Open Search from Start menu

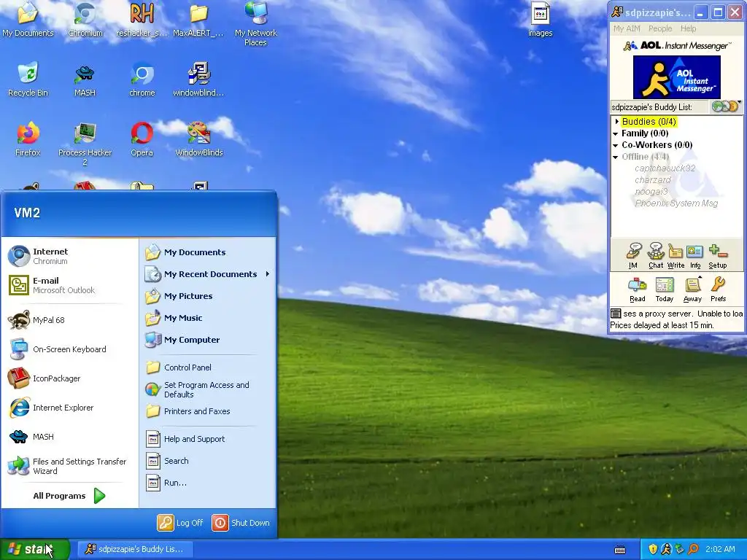click(207, 461)
